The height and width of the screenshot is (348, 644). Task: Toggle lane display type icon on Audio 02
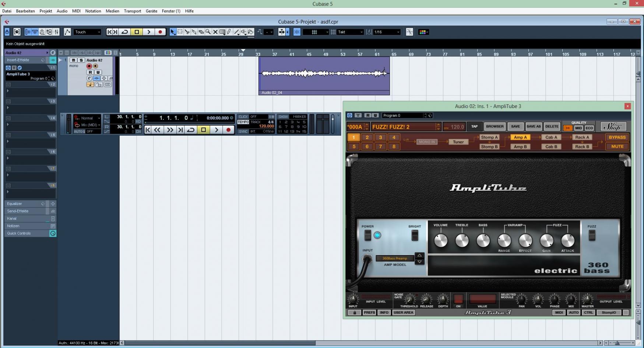108,84
